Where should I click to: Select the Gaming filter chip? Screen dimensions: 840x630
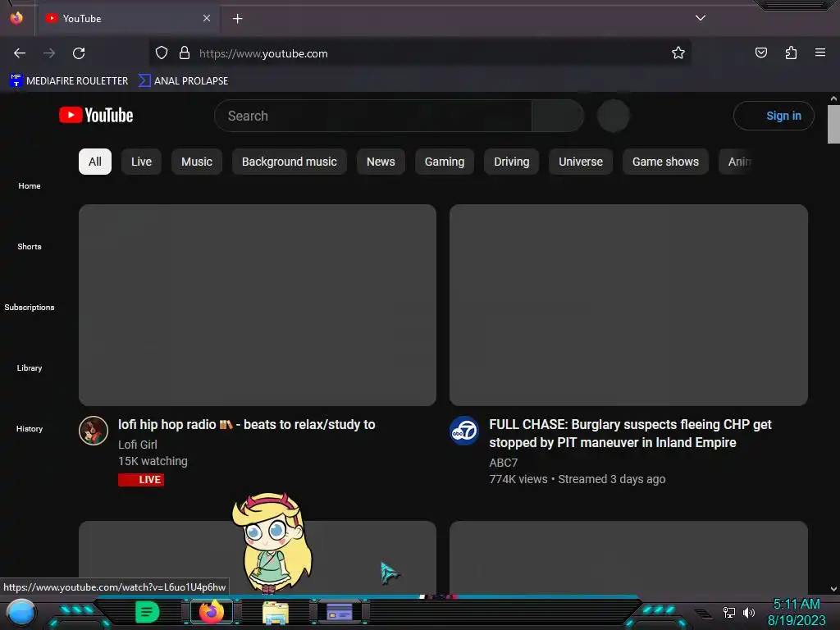[445, 162]
